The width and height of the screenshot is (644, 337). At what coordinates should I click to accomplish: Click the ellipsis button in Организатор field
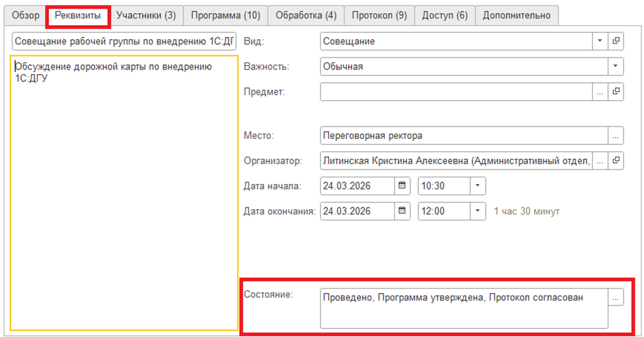[600, 160]
